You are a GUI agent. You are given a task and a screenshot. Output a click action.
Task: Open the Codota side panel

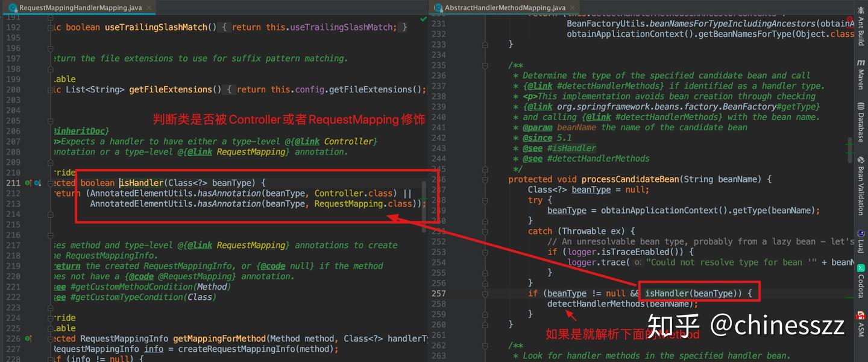pyautogui.click(x=861, y=281)
